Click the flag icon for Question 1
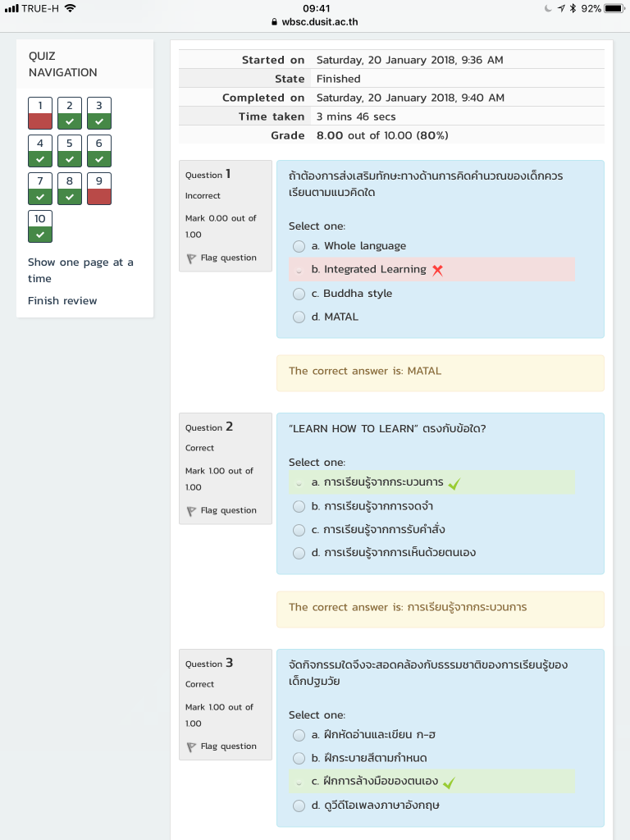This screenshot has width=630, height=840. pyautogui.click(x=191, y=258)
